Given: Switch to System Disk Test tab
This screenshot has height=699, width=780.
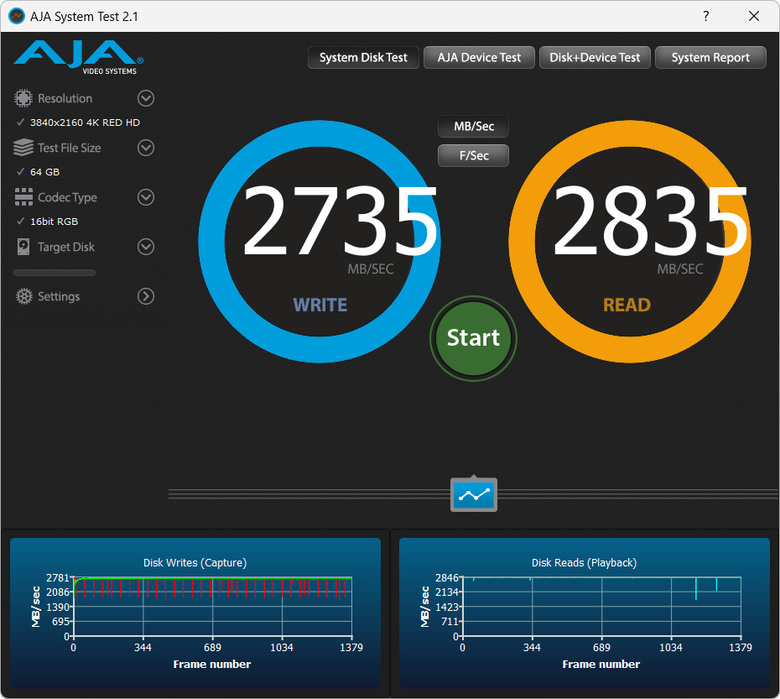Looking at the screenshot, I should coord(363,58).
